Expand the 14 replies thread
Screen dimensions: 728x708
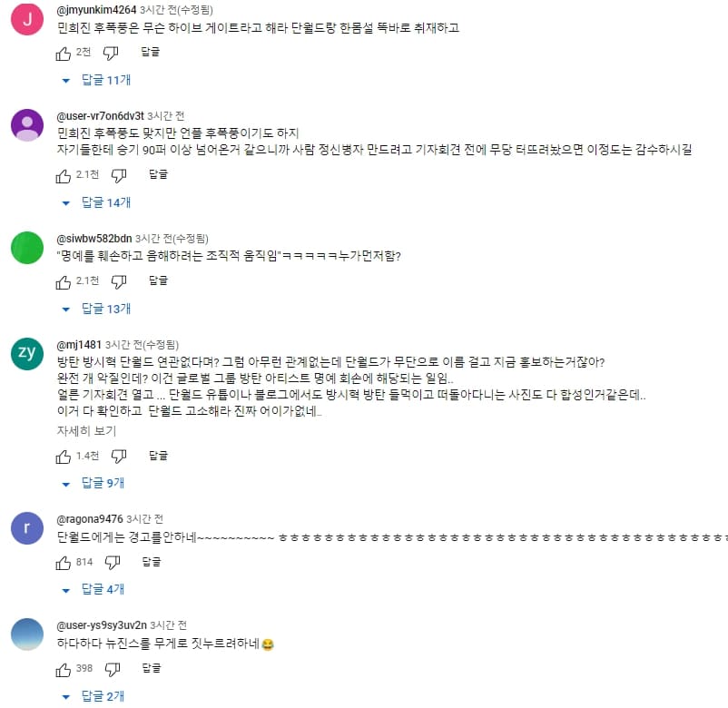click(x=96, y=203)
